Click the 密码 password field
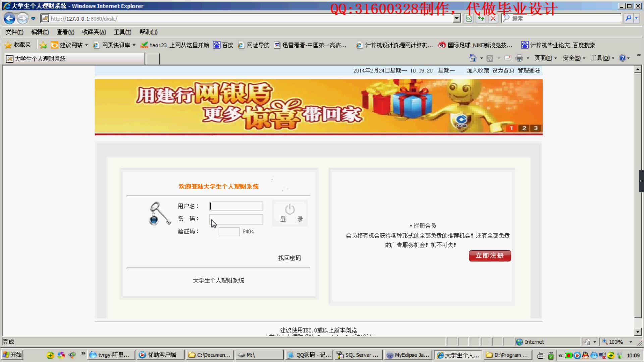 [x=236, y=219]
